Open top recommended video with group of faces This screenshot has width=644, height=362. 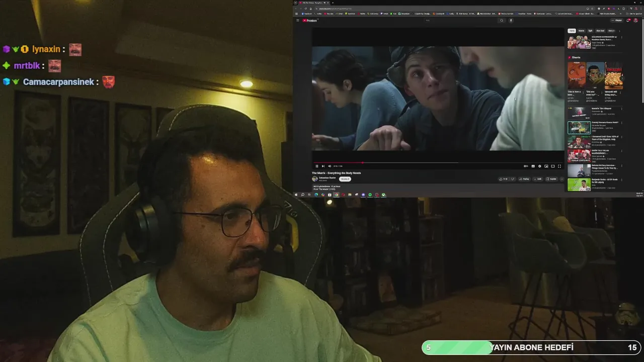pyautogui.click(x=579, y=42)
